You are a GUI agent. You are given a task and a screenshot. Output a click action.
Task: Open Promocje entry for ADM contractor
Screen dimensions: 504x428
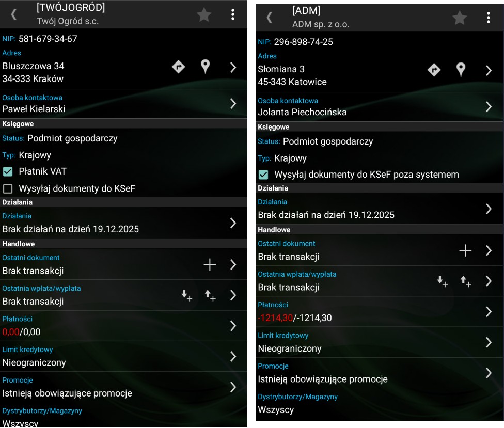click(x=380, y=373)
